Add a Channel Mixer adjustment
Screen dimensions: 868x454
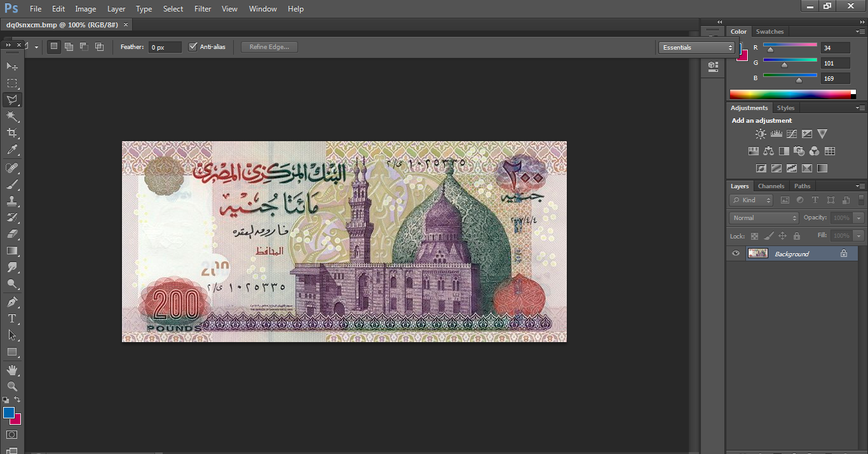(814, 151)
